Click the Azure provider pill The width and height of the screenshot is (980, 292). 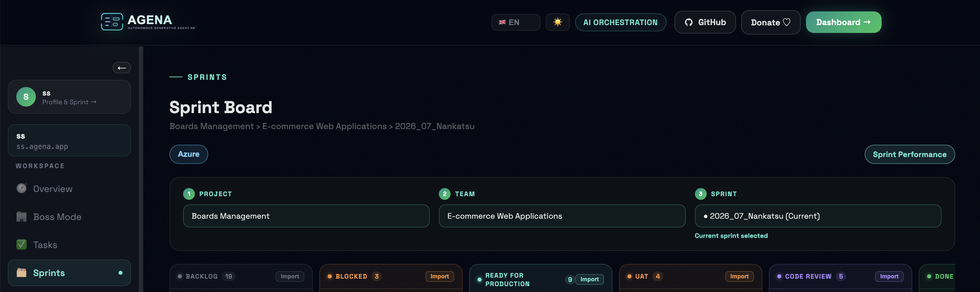[x=189, y=154]
